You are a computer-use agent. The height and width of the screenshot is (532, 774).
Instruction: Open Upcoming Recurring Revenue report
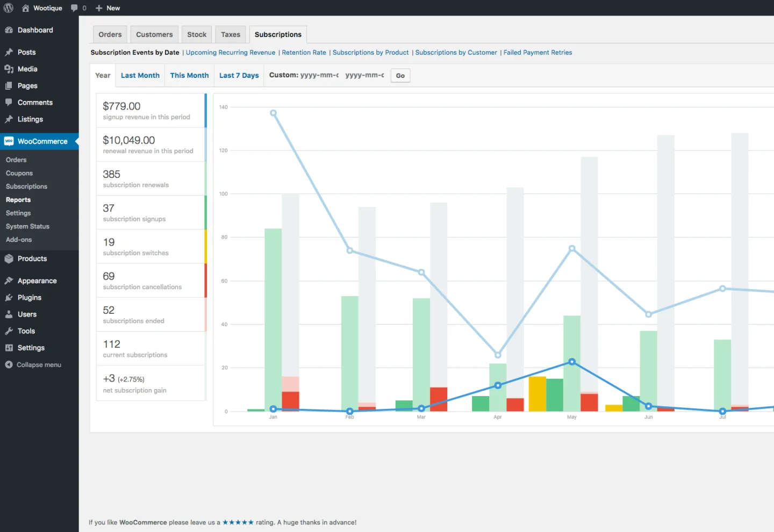pyautogui.click(x=231, y=52)
